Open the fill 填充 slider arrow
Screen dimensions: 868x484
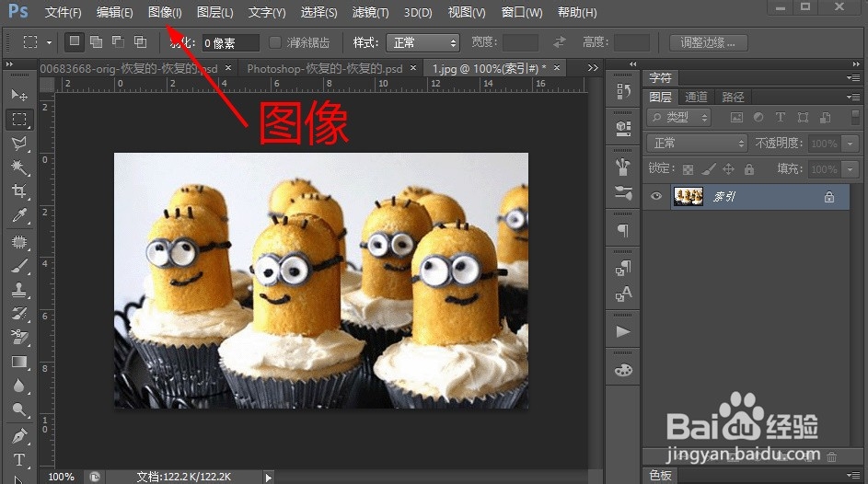pos(851,168)
